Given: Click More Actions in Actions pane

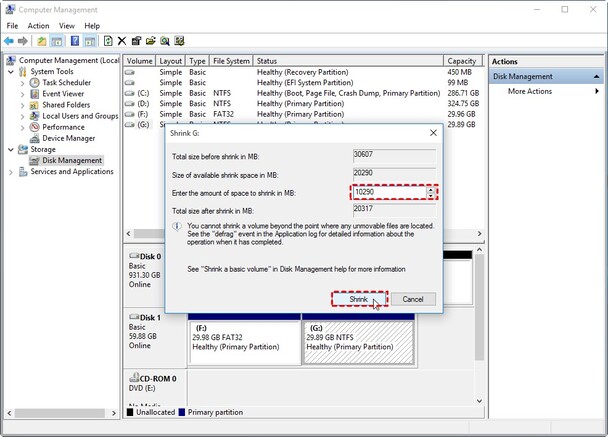Looking at the screenshot, I should (530, 91).
